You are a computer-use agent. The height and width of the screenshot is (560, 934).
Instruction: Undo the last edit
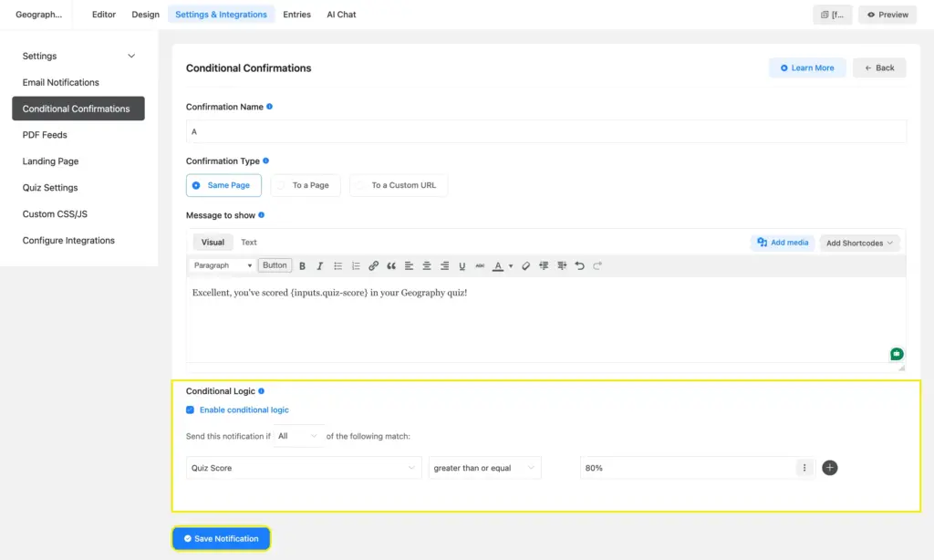tap(579, 265)
